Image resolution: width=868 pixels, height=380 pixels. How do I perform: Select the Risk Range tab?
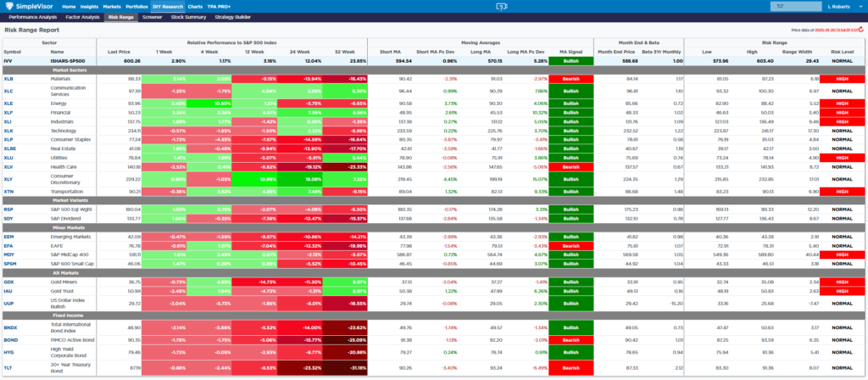(x=120, y=17)
